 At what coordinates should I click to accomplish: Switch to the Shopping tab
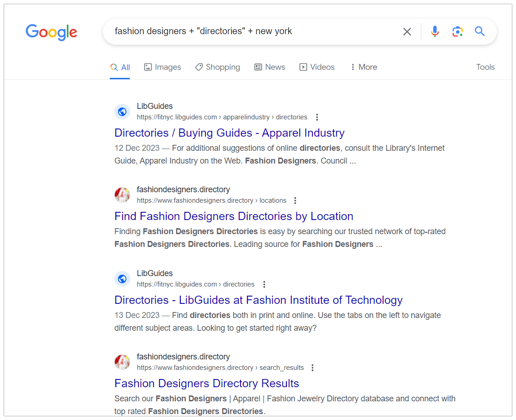click(217, 67)
